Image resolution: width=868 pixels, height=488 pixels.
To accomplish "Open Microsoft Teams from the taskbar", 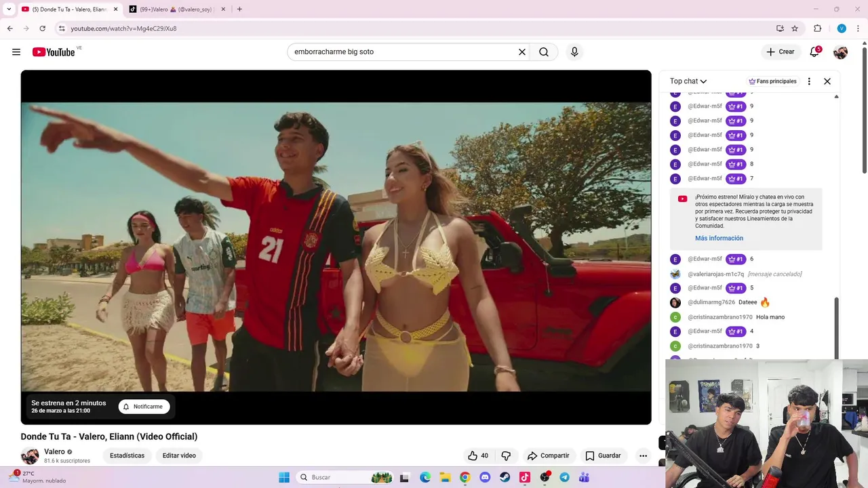I will pyautogui.click(x=584, y=477).
